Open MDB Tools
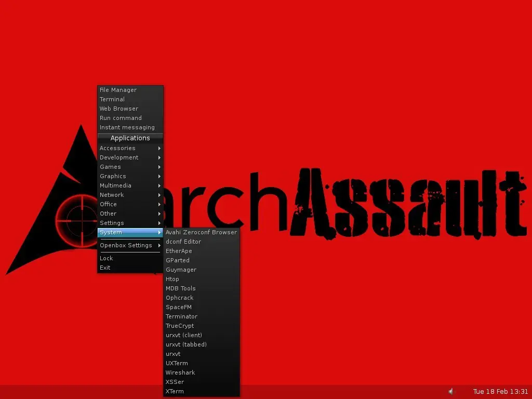Screen dimensions: 532x399 tap(202, 288)
